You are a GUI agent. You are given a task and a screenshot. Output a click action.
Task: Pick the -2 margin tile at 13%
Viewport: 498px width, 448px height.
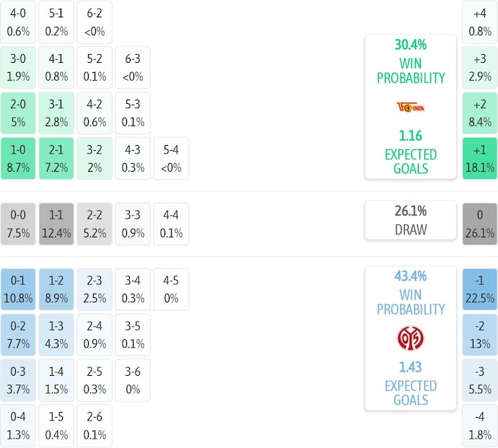point(480,334)
